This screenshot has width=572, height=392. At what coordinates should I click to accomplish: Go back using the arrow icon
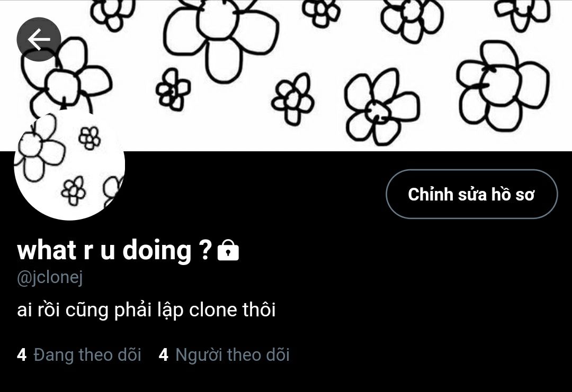[39, 39]
